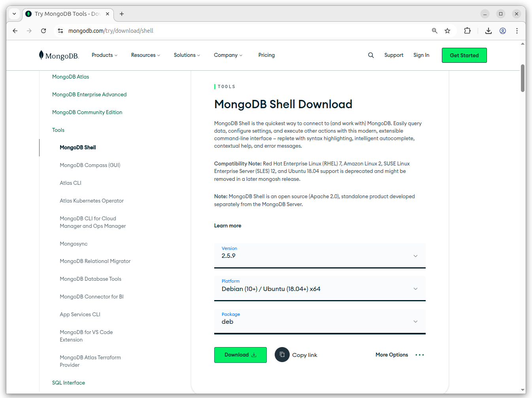Screen dimensions: 532x398
Task: Click the address bar URL field
Action: pos(237,31)
